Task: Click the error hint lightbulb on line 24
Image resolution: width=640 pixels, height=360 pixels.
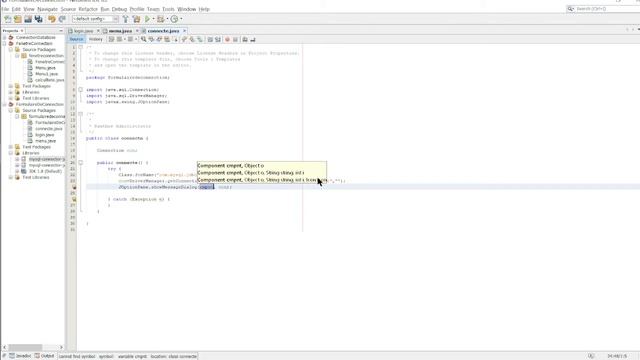Action: point(74,187)
